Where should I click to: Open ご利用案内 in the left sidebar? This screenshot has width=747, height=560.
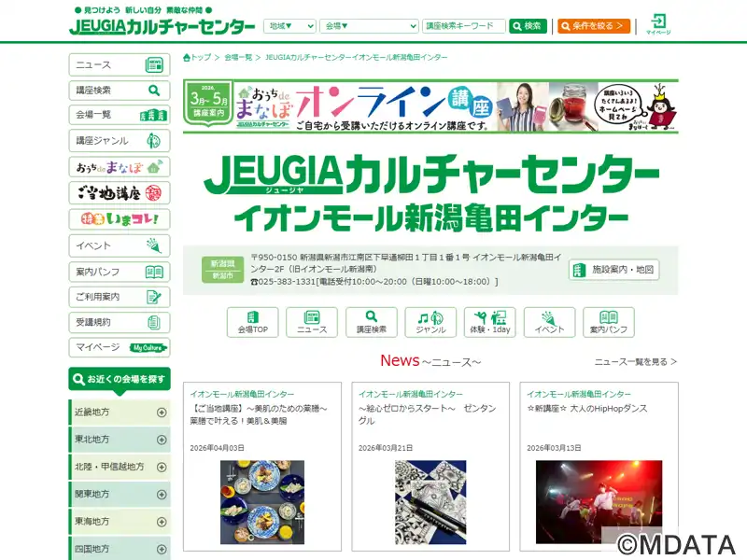pos(120,297)
